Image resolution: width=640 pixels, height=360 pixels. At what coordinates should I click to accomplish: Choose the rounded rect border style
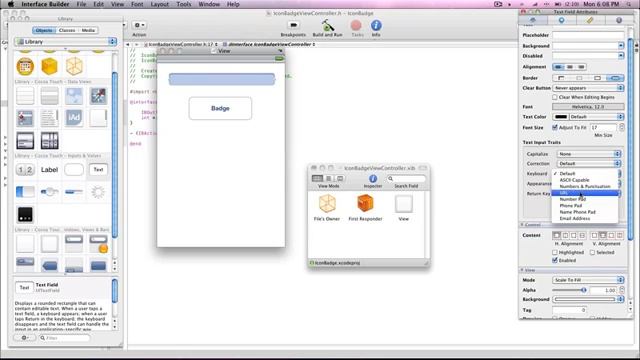point(615,78)
